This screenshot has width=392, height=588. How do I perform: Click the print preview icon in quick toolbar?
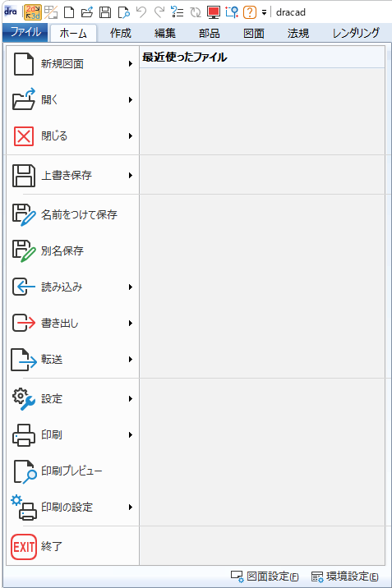click(x=123, y=12)
